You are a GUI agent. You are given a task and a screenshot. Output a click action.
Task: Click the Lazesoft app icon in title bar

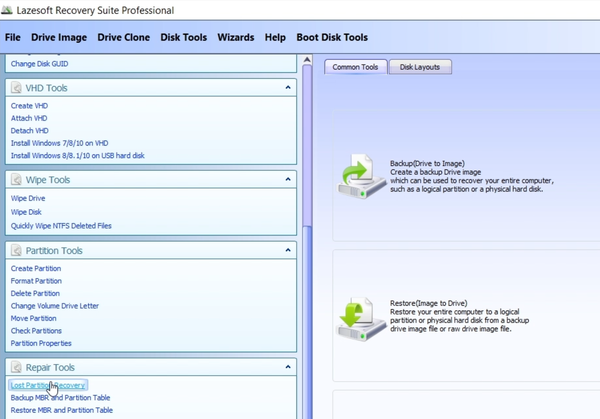[x=7, y=10]
